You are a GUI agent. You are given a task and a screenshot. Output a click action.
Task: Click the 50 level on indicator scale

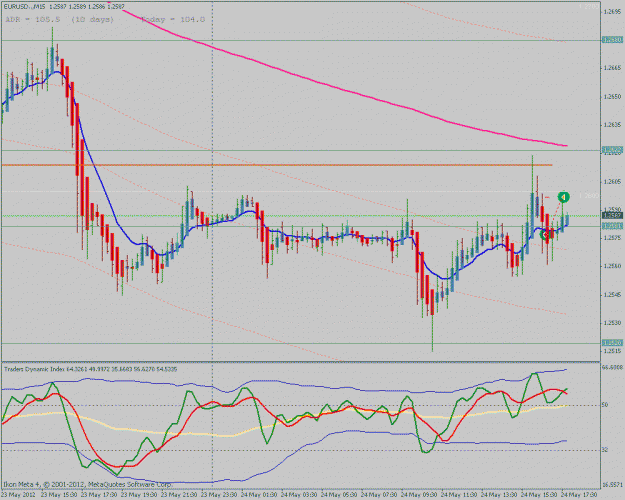click(605, 405)
